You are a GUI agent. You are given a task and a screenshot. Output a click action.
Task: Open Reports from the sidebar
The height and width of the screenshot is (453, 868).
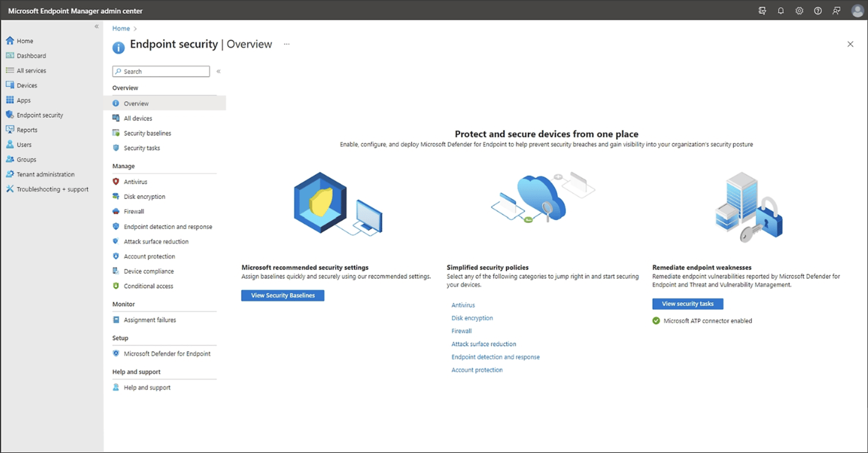pos(27,130)
